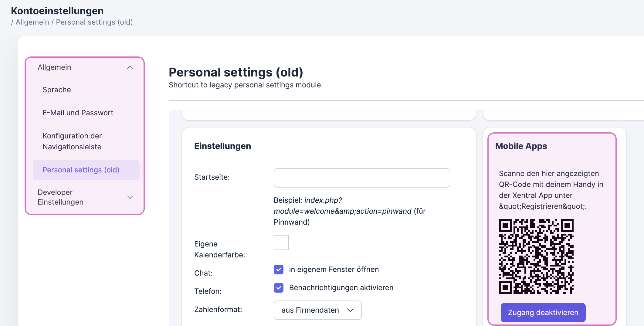The image size is (644, 326).
Task: Click the Personal settings (old) breadcrumb
Action: coord(94,22)
